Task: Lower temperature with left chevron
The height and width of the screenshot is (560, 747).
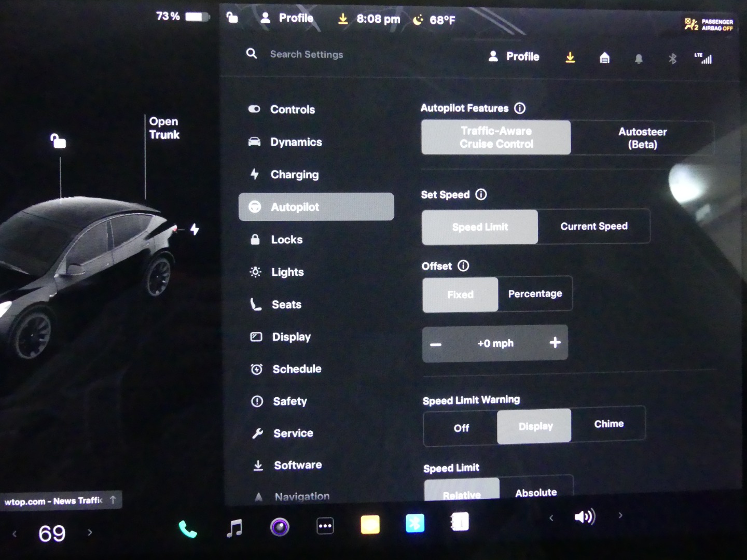Action: click(15, 534)
